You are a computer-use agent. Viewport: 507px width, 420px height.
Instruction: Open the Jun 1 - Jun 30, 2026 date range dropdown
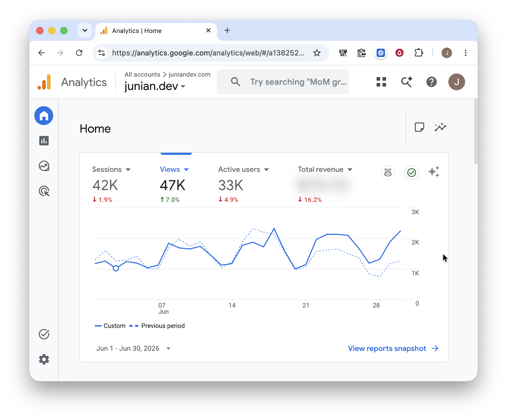(x=133, y=348)
